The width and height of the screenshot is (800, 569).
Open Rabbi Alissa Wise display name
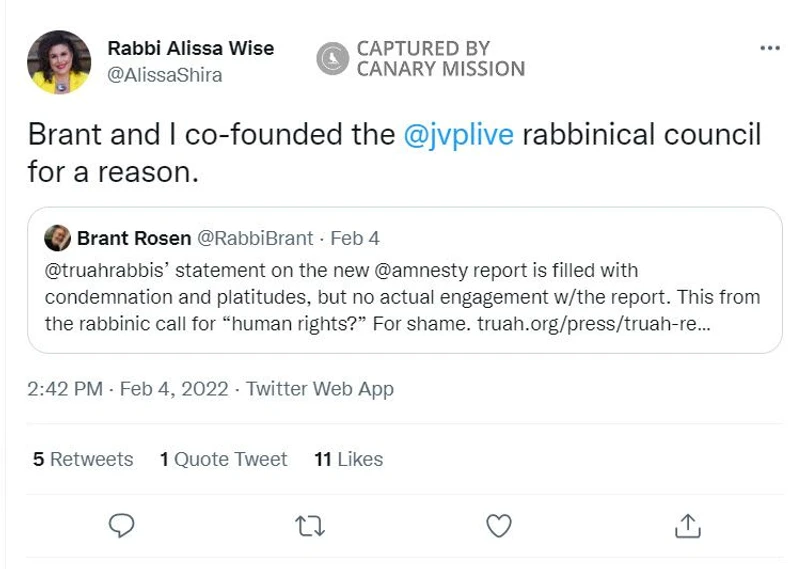190,48
